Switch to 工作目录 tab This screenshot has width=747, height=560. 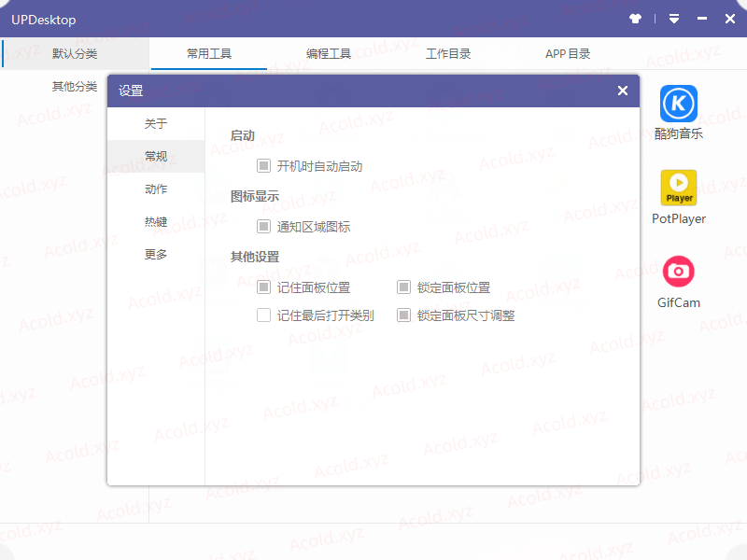click(448, 54)
